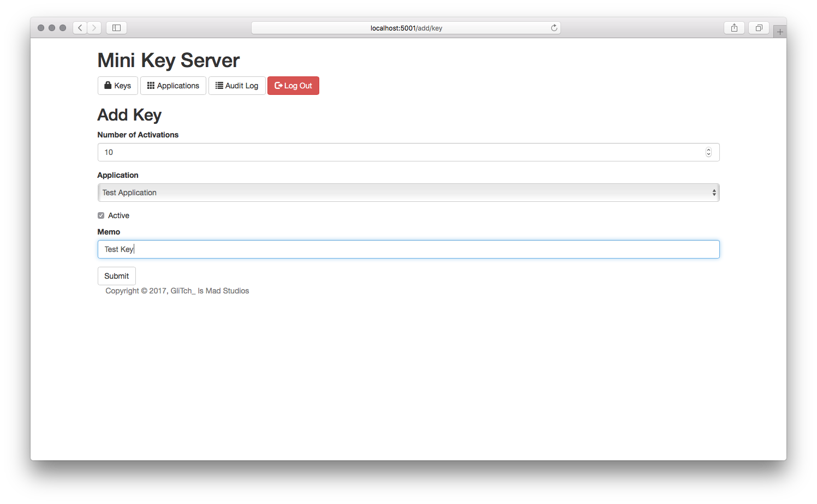Click the Number of Activations stepper arrows
Screen dimensions: 817x504
click(x=708, y=152)
